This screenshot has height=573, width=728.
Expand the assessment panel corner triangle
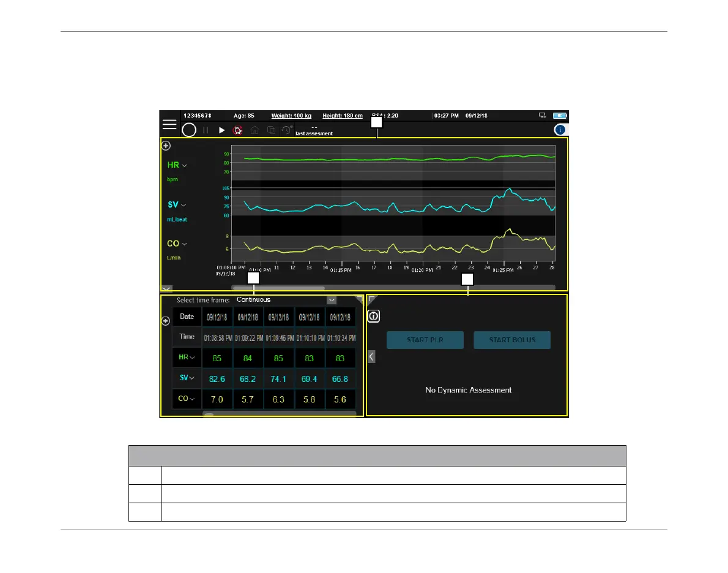pos(372,299)
